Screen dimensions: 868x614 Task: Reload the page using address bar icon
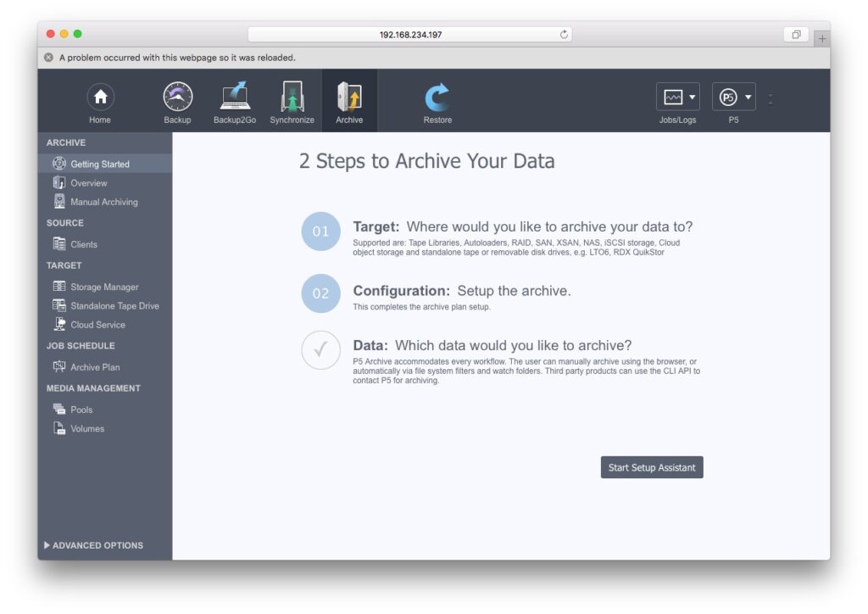[x=564, y=35]
